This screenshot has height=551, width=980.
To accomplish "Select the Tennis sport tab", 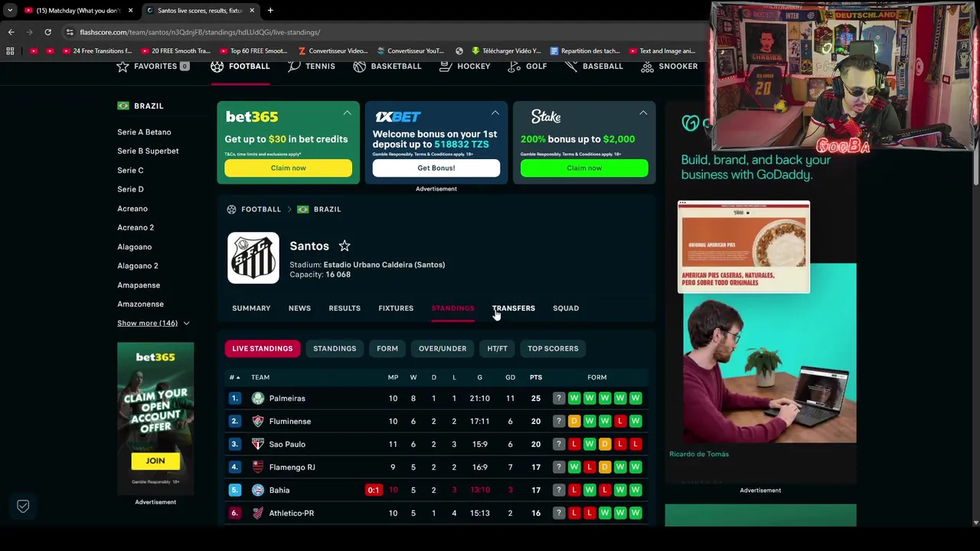I will 312,67.
